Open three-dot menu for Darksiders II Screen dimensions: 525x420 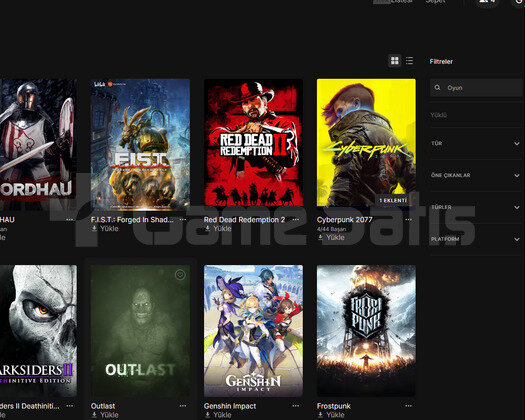click(69, 406)
